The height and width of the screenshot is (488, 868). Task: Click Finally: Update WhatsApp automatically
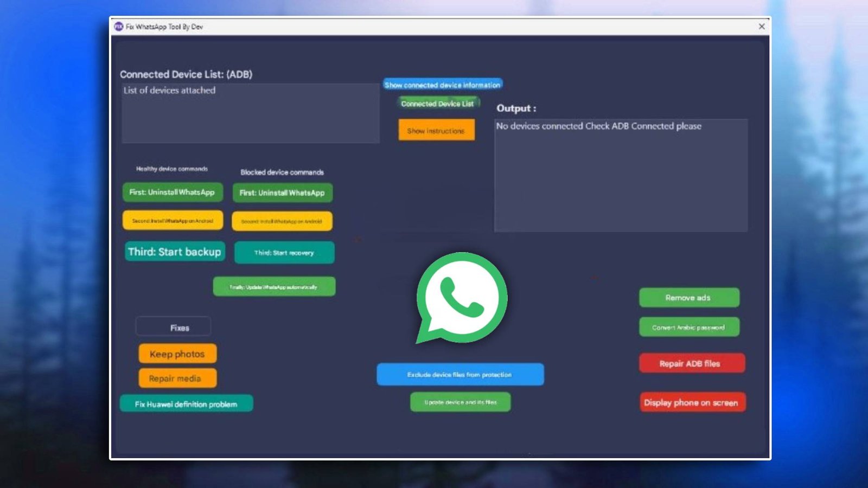tap(274, 286)
